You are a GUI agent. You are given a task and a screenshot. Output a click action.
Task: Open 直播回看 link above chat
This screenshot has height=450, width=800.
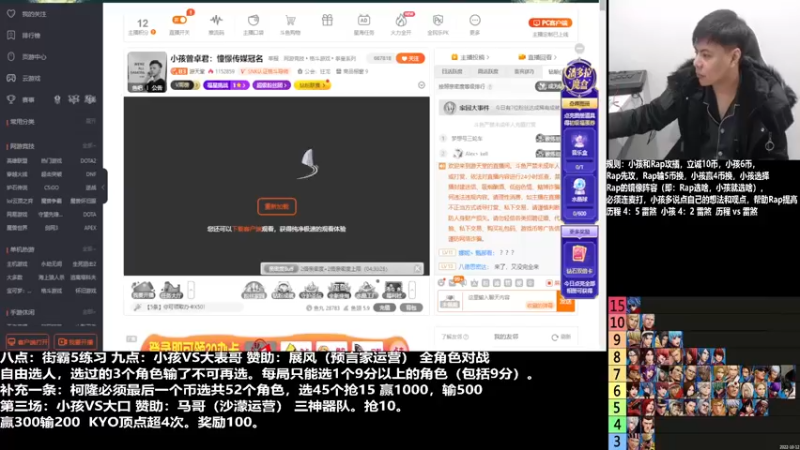(x=537, y=57)
